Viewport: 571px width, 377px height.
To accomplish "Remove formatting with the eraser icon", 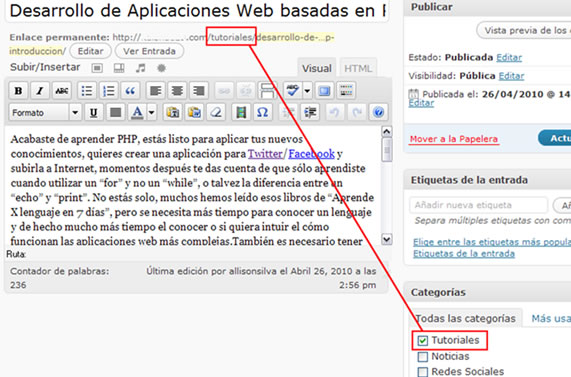I will coord(216,113).
